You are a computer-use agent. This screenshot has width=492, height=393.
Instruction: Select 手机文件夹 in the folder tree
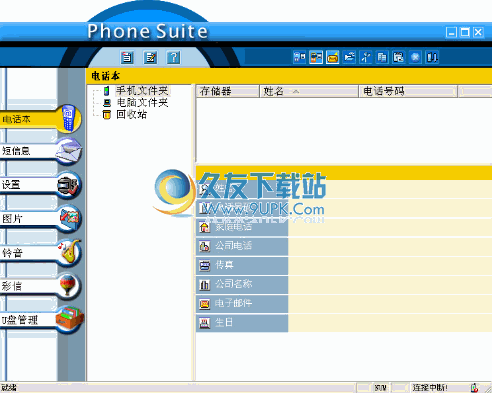[142, 91]
